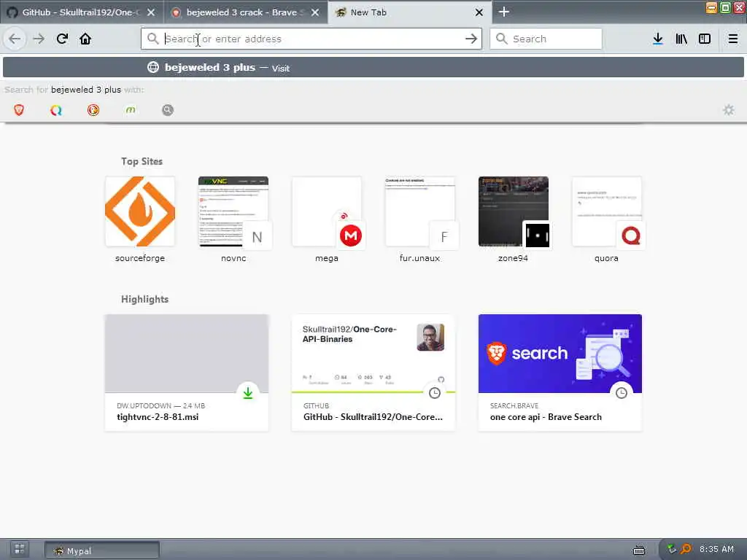Click the system tray search magnifier icon

686,549
